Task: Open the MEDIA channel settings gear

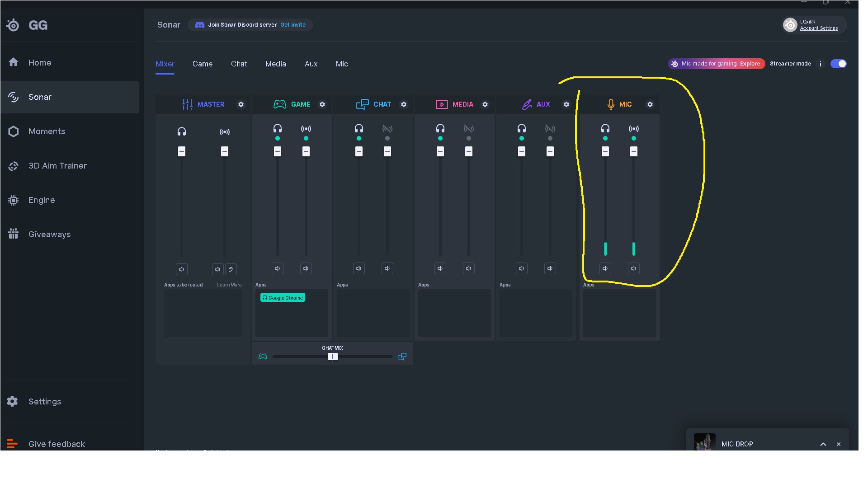Action: (x=485, y=104)
